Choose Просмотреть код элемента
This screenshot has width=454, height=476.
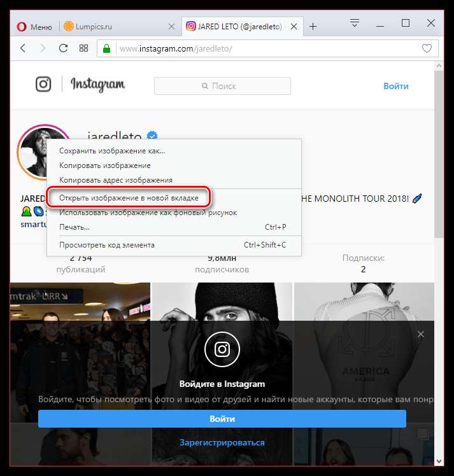coord(107,245)
